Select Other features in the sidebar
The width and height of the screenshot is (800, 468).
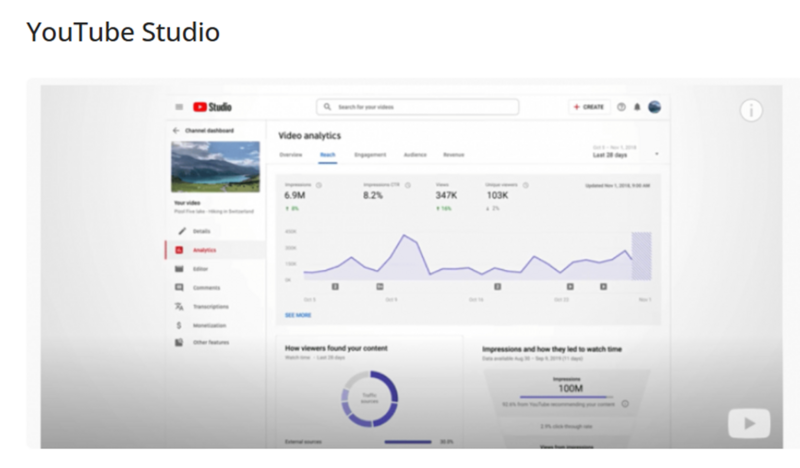[x=211, y=342]
